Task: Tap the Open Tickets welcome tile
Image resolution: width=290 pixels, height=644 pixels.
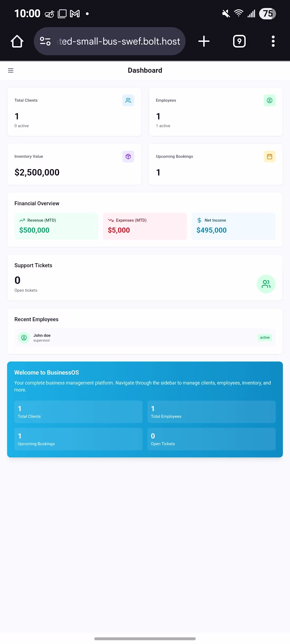Action: tap(211, 439)
